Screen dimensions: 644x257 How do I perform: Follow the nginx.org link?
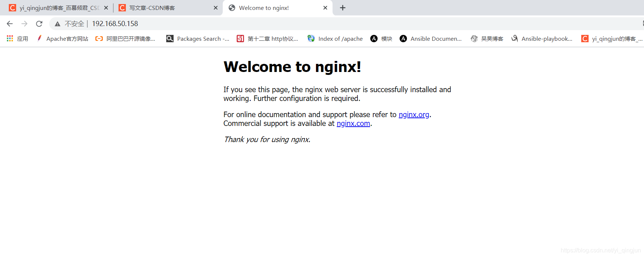click(414, 115)
